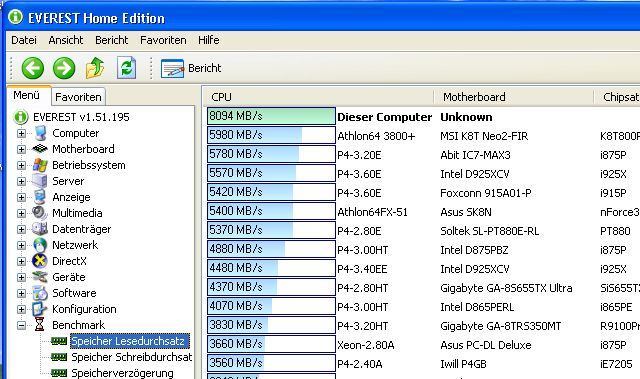
Task: Click the Foxconn 915A01-P cell
Action: click(486, 193)
